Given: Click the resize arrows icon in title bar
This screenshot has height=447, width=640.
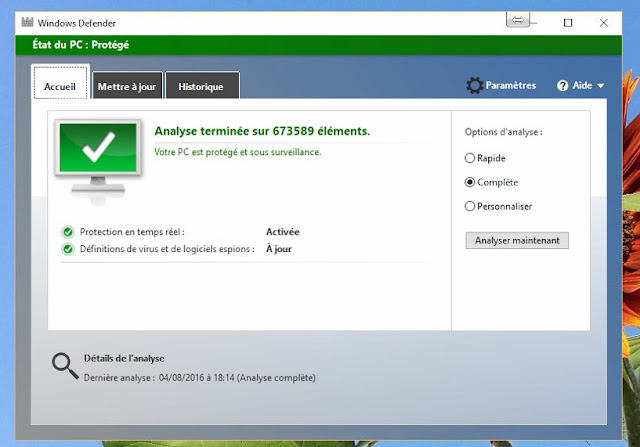Looking at the screenshot, I should click(x=518, y=20).
